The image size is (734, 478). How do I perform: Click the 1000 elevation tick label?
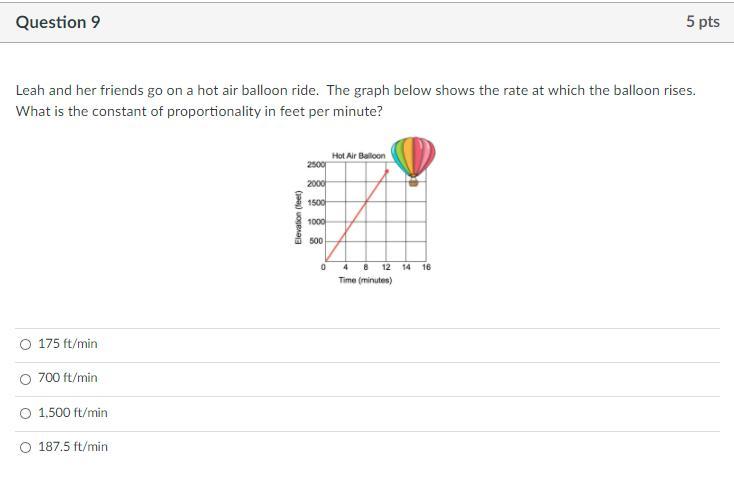tap(316, 222)
